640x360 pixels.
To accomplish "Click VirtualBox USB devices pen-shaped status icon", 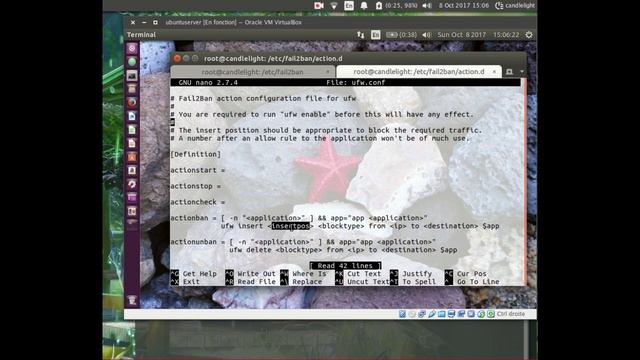I will 432,314.
